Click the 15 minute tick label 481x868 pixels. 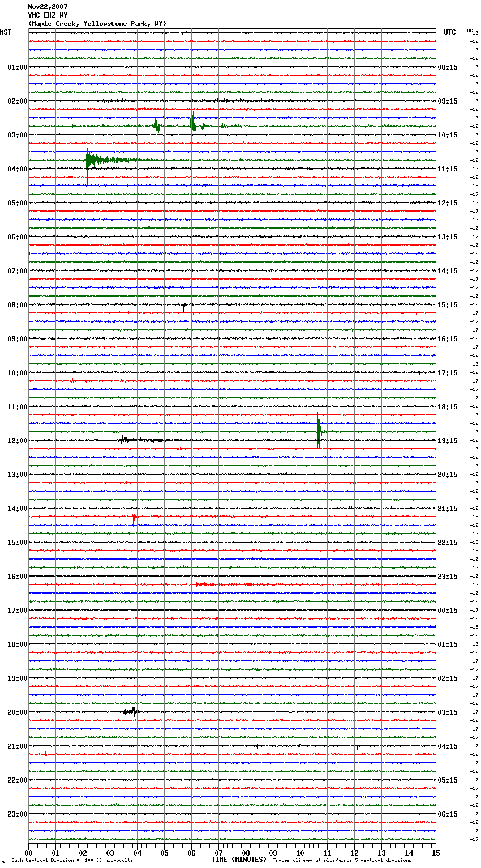[436, 853]
